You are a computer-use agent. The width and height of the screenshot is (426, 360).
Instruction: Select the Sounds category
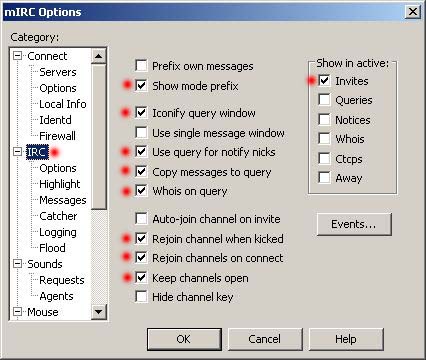point(45,264)
